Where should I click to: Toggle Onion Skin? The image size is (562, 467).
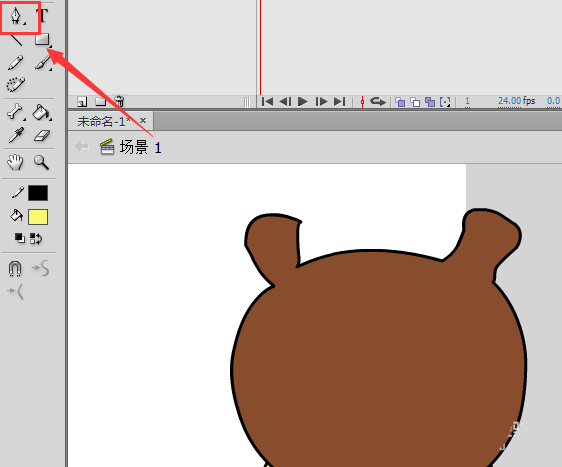point(400,102)
